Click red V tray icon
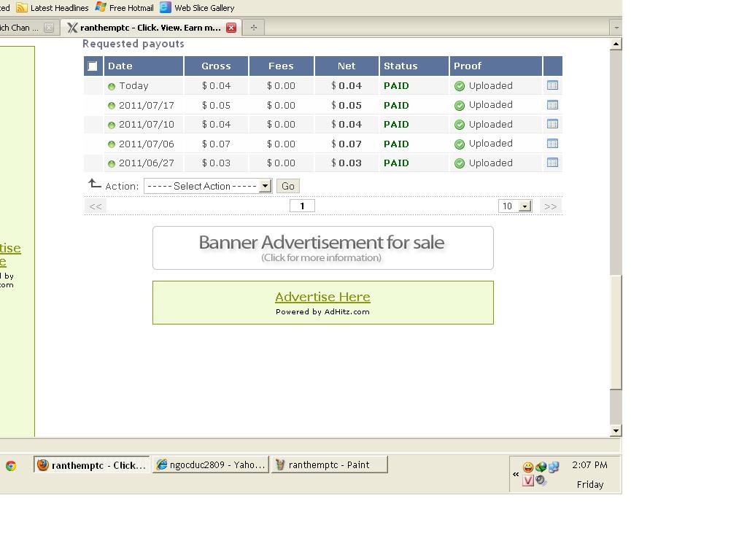747x560 pixels. [x=528, y=481]
